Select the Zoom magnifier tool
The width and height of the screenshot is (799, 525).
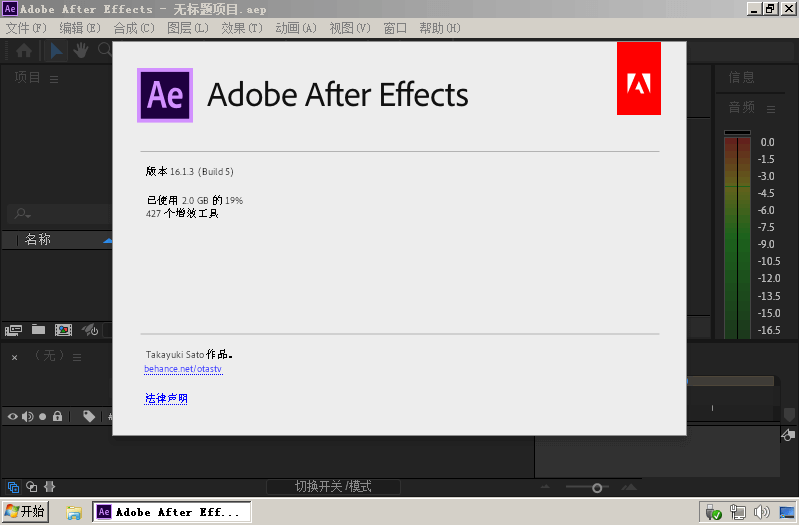point(104,50)
